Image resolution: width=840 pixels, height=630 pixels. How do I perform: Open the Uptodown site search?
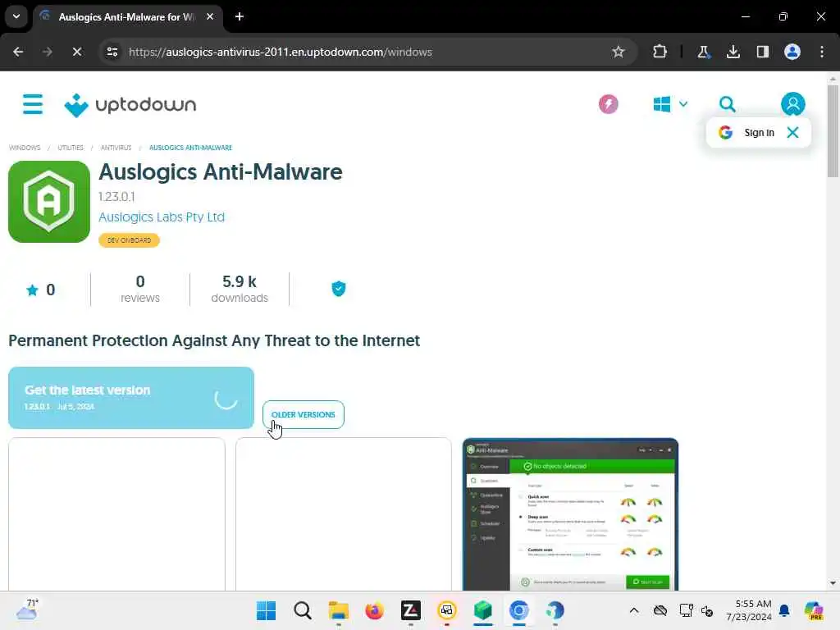tap(727, 104)
